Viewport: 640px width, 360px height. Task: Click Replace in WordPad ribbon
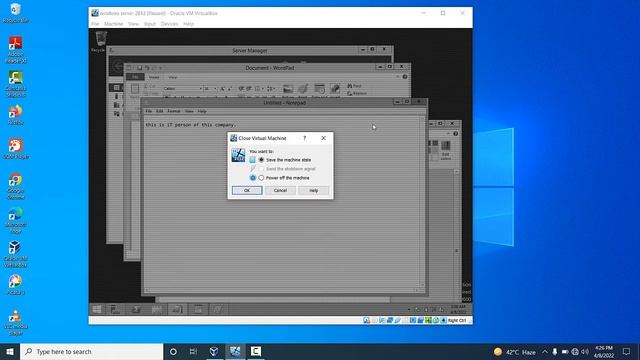357,93
